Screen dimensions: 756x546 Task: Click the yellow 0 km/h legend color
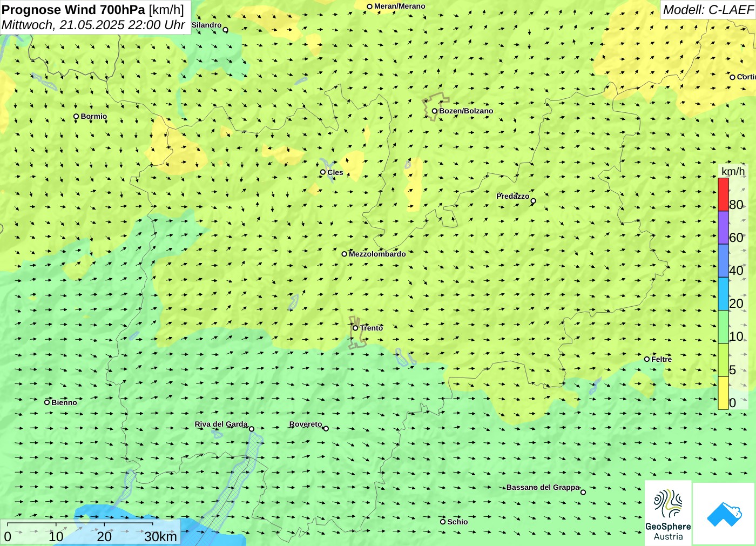click(x=723, y=393)
